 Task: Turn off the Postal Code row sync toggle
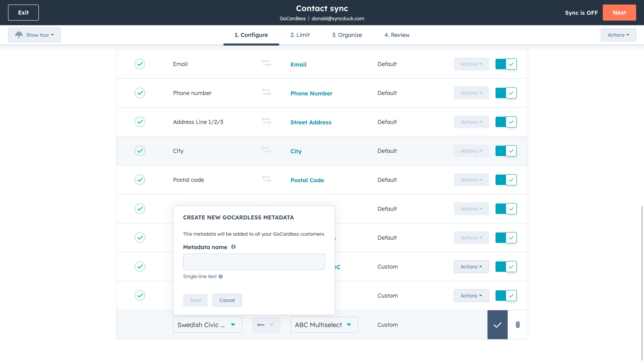click(506, 180)
